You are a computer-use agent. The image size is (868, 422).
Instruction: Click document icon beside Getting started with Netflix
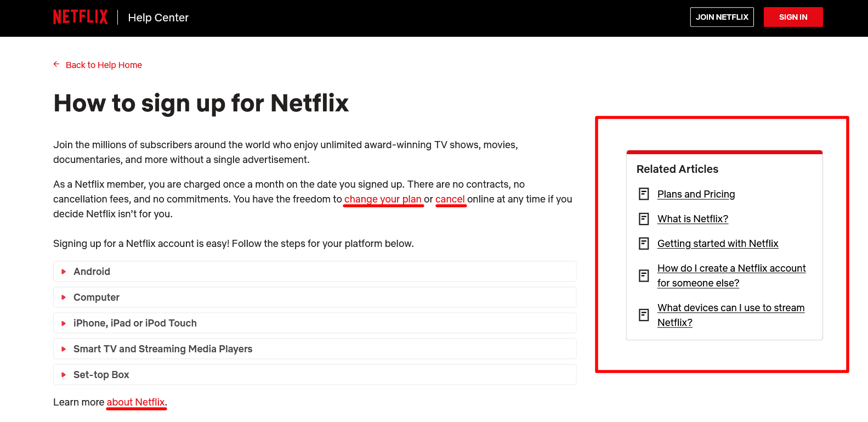pyautogui.click(x=644, y=244)
